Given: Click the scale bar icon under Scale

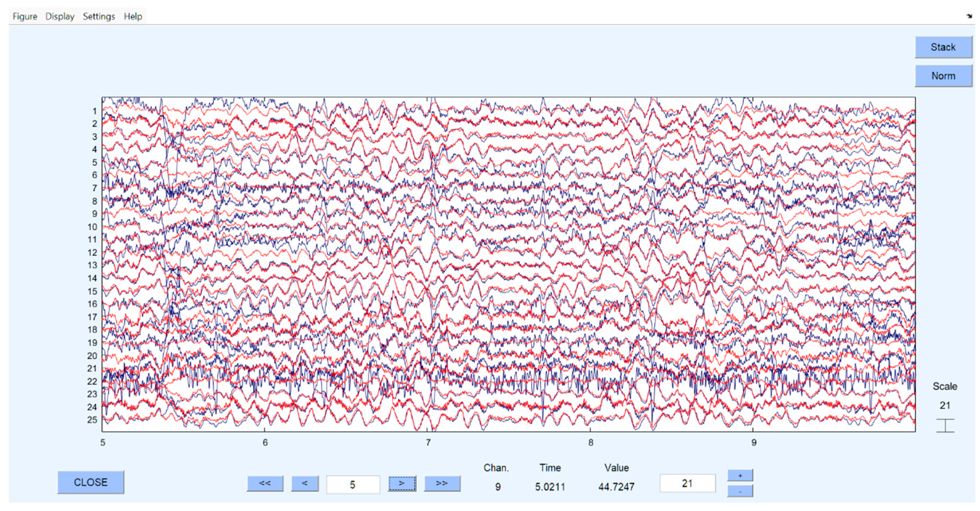Looking at the screenshot, I should tap(945, 425).
